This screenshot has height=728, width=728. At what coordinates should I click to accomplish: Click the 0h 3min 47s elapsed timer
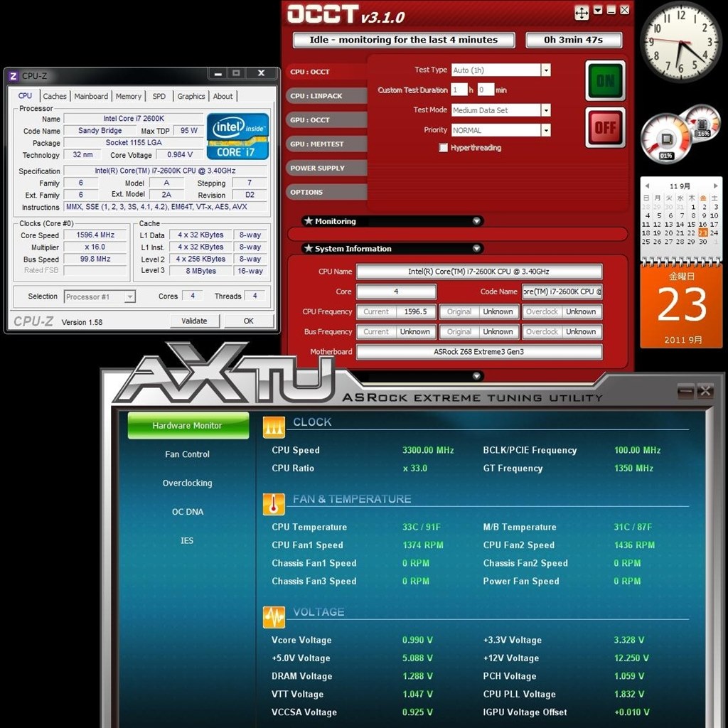(574, 40)
